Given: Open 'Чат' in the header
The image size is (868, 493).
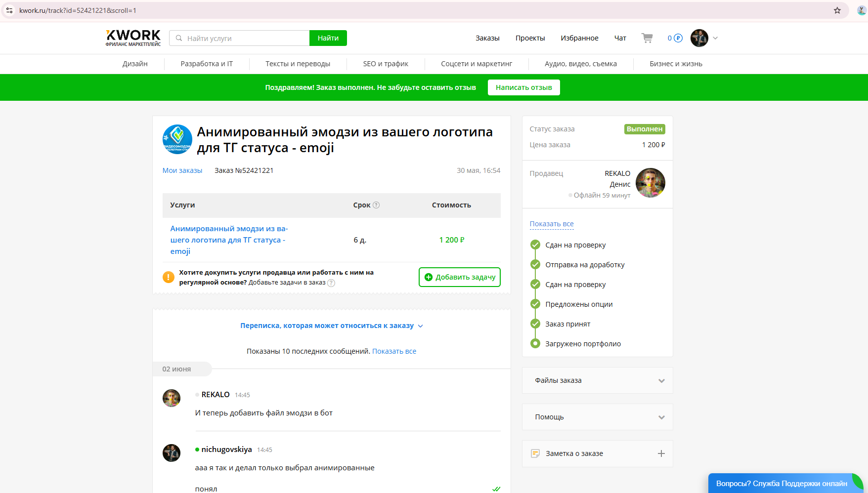Looking at the screenshot, I should [620, 38].
